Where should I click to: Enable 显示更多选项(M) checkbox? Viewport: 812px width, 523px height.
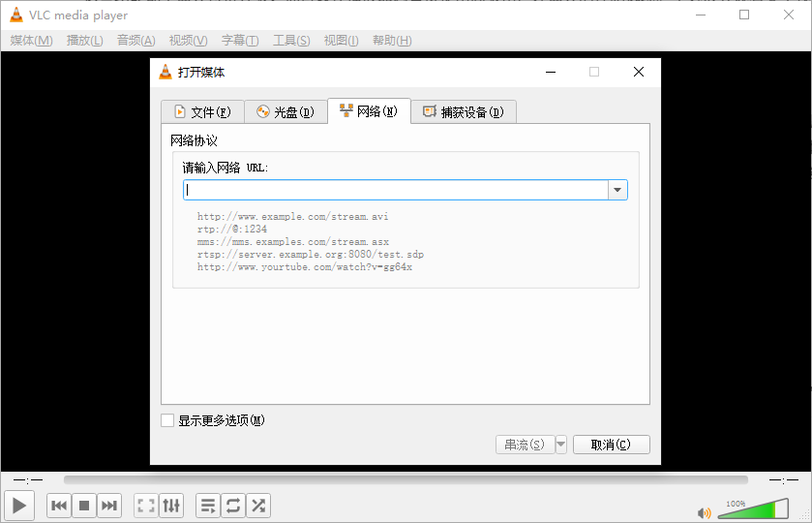coord(167,420)
